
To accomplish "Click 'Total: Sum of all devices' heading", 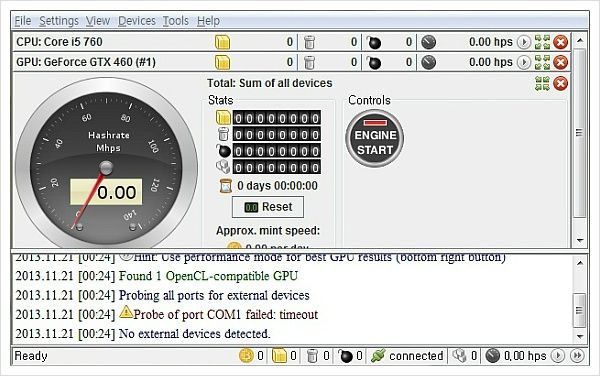I will coord(269,83).
